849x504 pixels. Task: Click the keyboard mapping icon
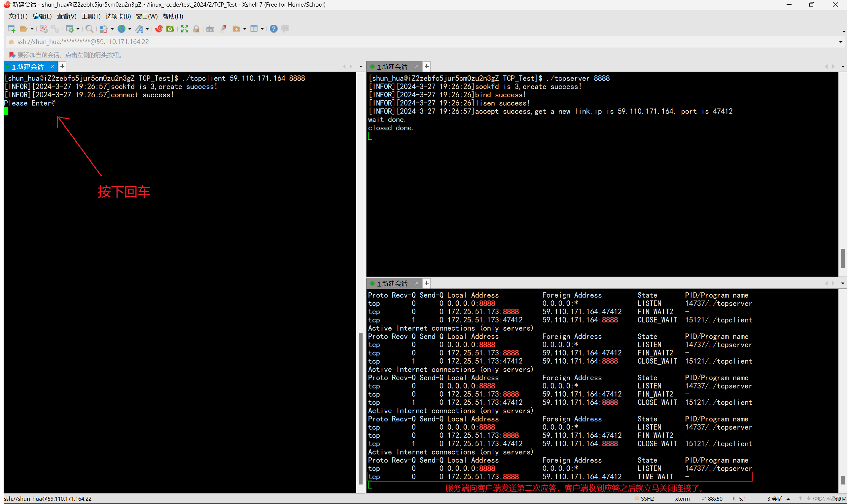click(210, 29)
